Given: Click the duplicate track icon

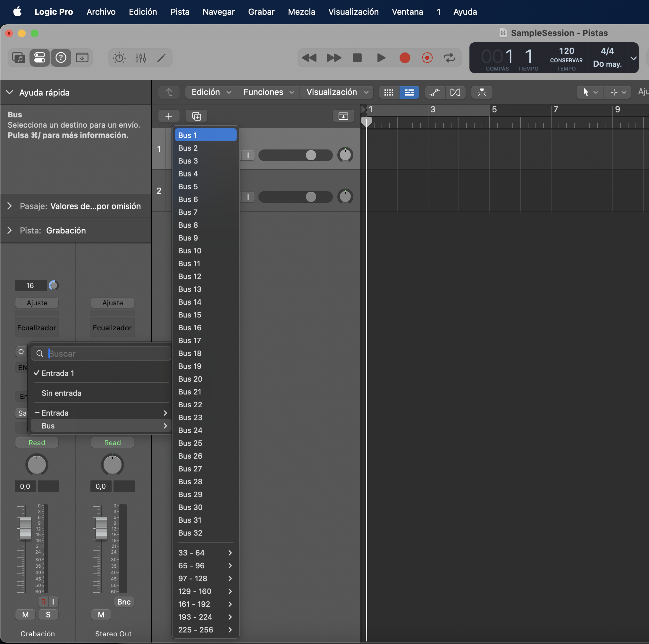Looking at the screenshot, I should (x=197, y=116).
